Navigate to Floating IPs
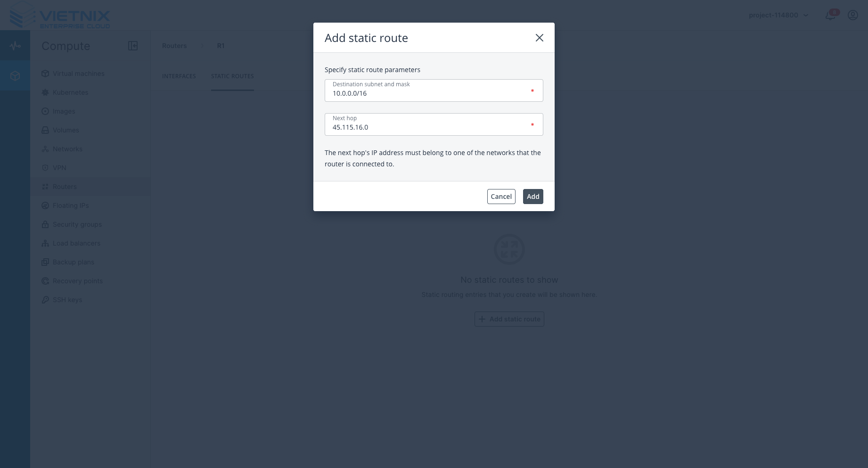 (71, 205)
